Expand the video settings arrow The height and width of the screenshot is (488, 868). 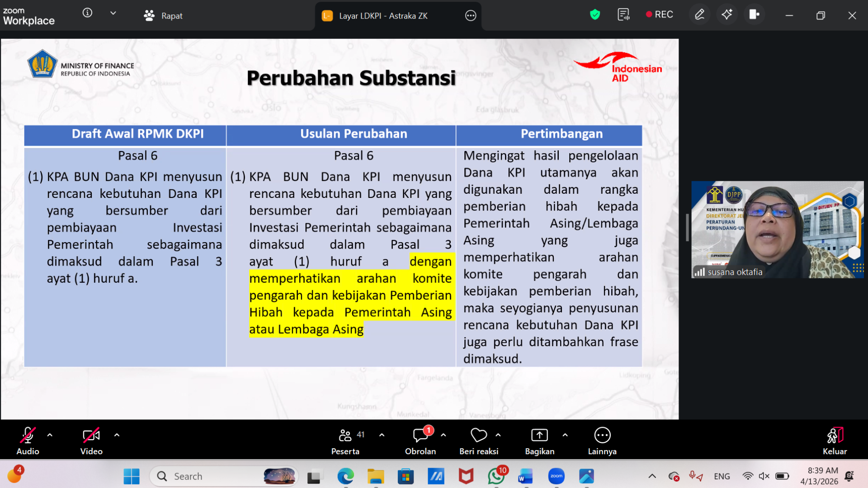(117, 435)
